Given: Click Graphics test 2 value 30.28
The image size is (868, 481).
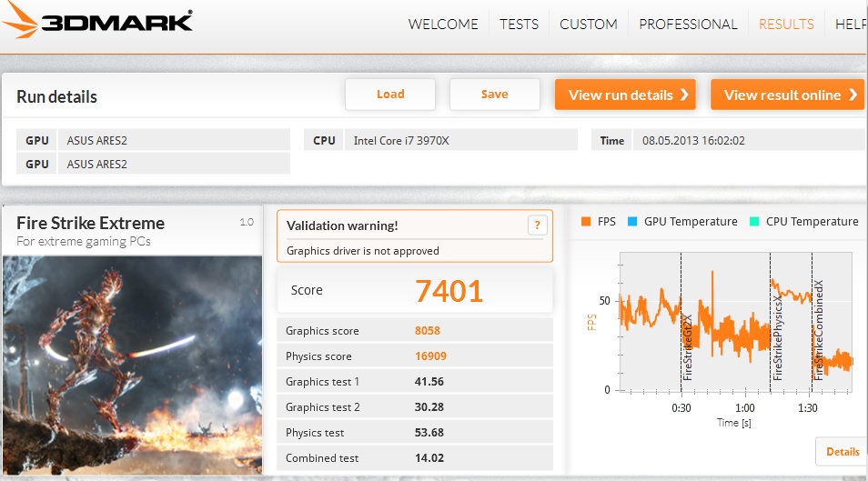Looking at the screenshot, I should tap(429, 406).
